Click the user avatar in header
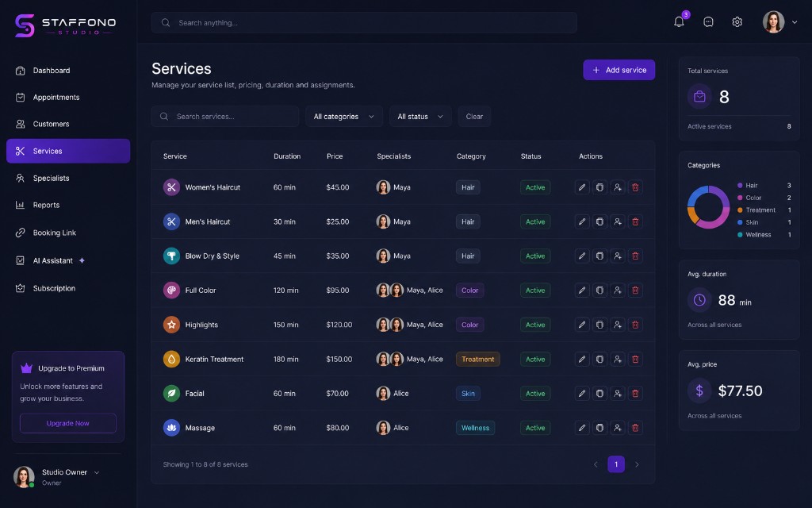 pos(773,22)
